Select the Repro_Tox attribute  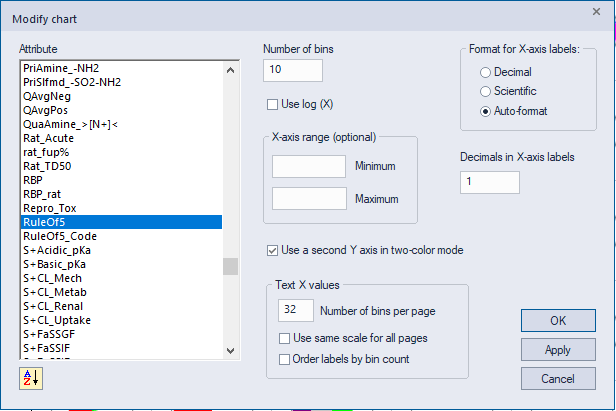click(x=121, y=208)
